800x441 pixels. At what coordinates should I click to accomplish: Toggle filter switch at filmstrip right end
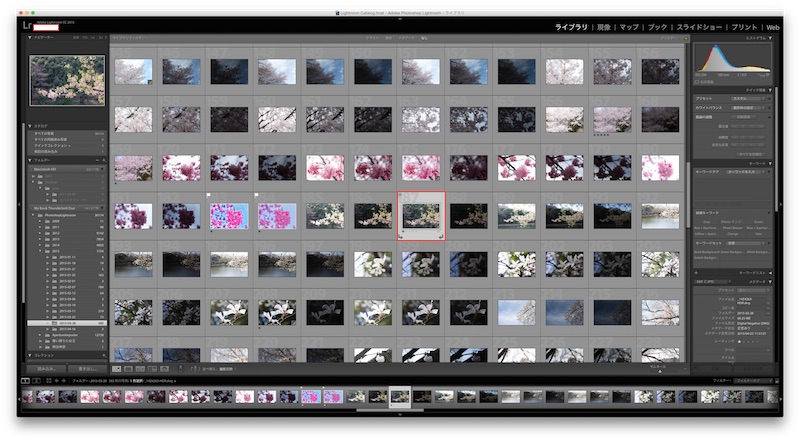click(x=776, y=381)
